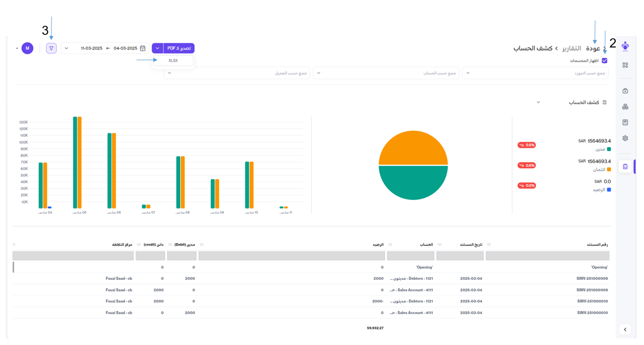Click the M user avatar
Viewport: 644px width, 345px height.
click(27, 48)
